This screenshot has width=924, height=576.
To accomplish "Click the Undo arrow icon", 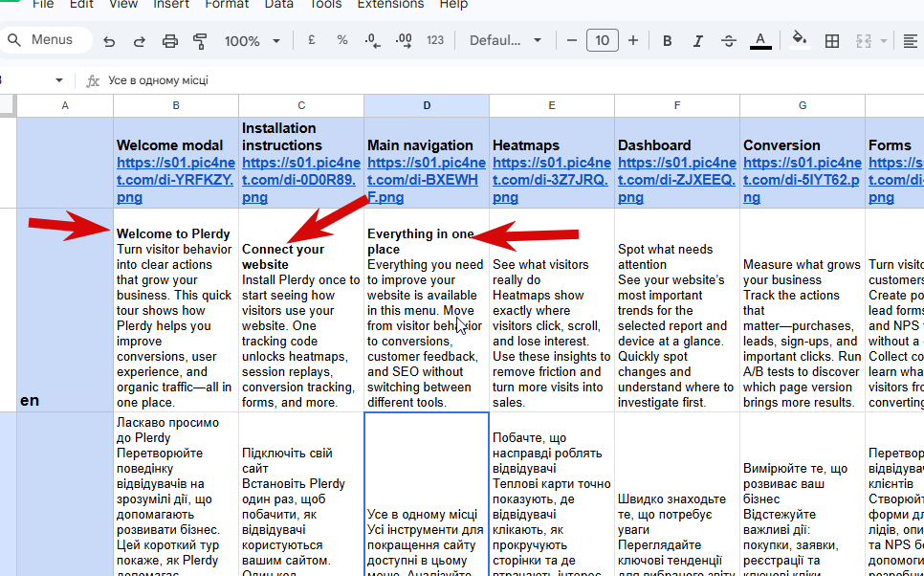I will point(109,41).
